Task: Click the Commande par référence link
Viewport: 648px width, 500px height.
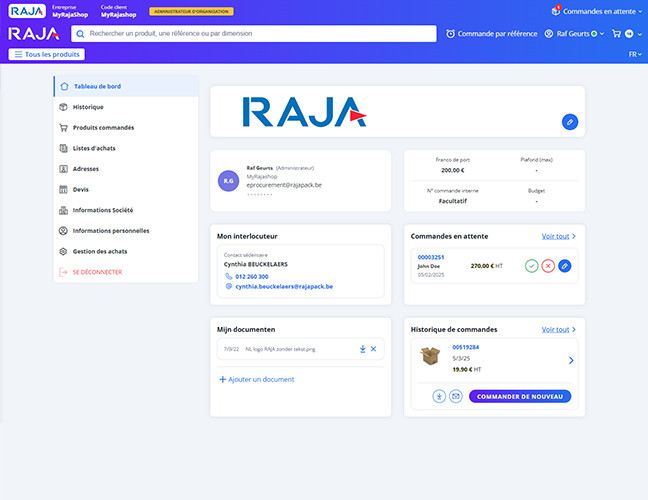Action: click(497, 34)
